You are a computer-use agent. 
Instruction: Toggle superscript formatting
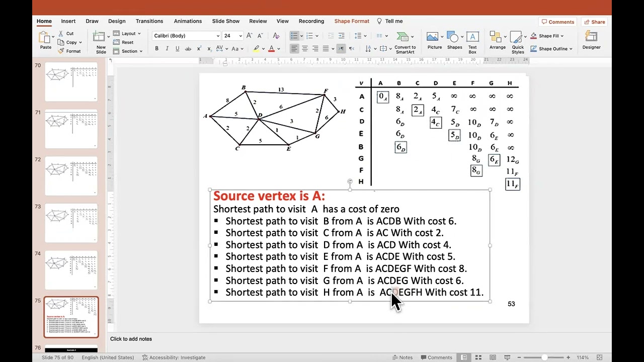click(199, 49)
